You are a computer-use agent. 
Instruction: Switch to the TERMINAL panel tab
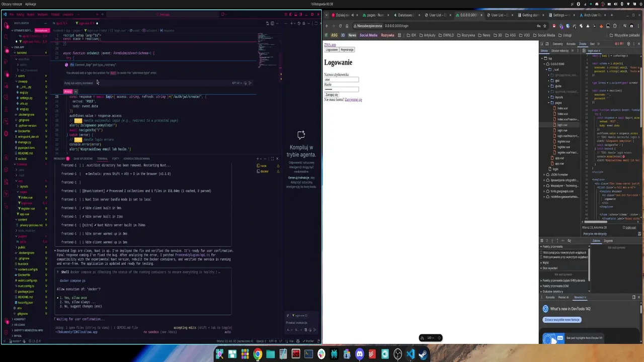[102, 159]
